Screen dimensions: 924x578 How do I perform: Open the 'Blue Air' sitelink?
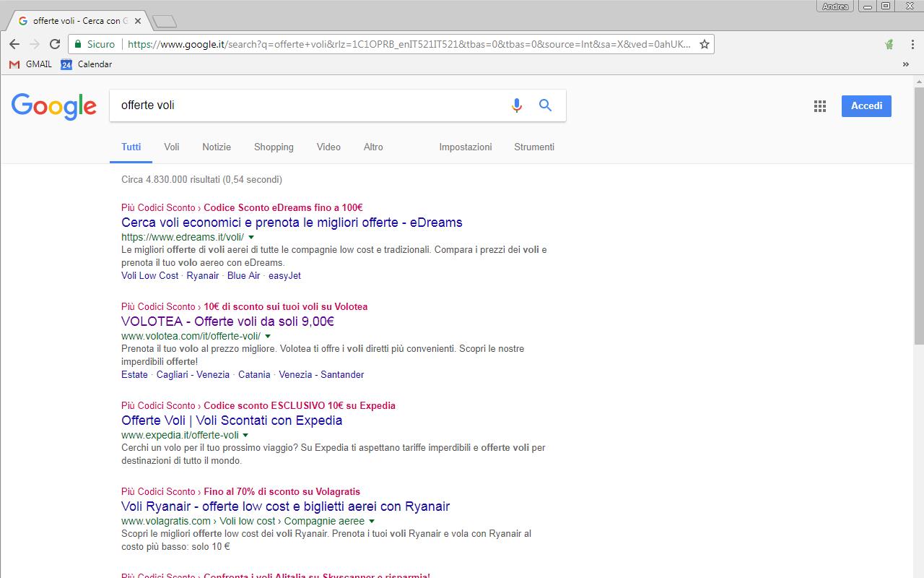243,275
